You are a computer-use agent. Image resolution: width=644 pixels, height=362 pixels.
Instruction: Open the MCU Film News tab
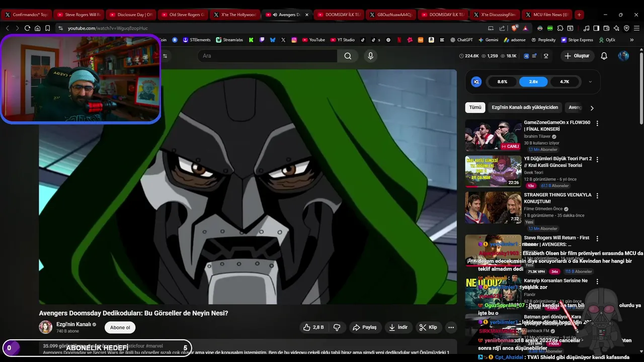point(546,15)
